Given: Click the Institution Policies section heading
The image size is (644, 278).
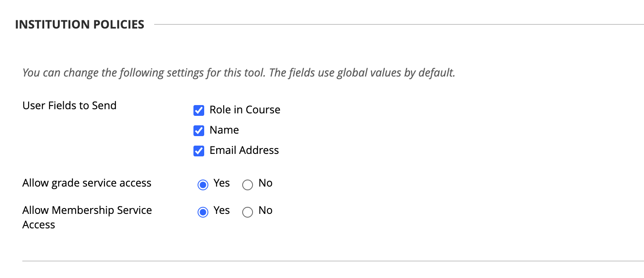Looking at the screenshot, I should [x=80, y=25].
